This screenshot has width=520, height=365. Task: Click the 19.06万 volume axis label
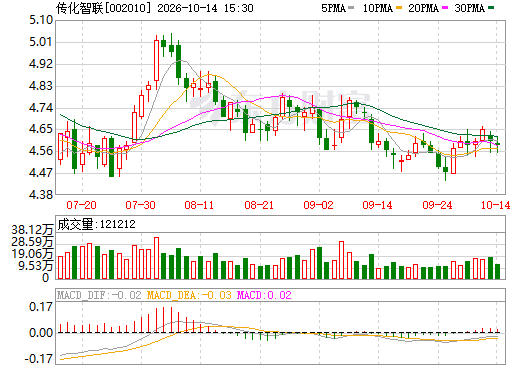tap(32, 254)
